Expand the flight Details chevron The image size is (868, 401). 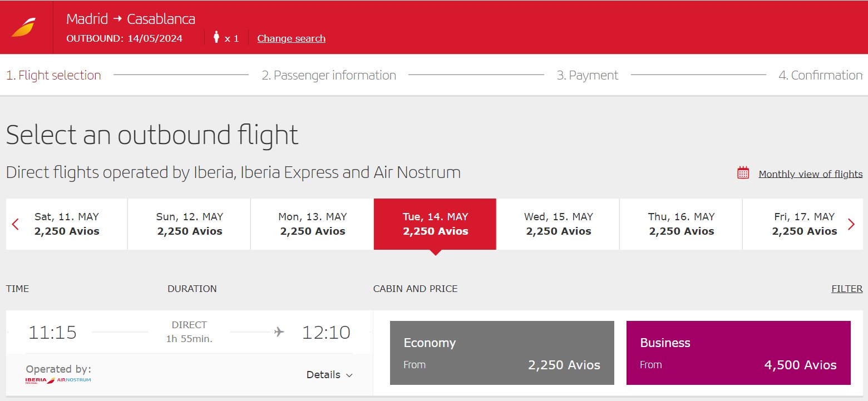click(349, 375)
